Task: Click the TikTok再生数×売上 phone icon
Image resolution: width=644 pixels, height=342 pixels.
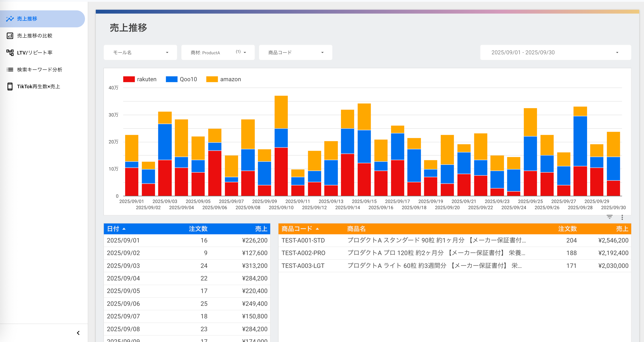Action: 10,86
